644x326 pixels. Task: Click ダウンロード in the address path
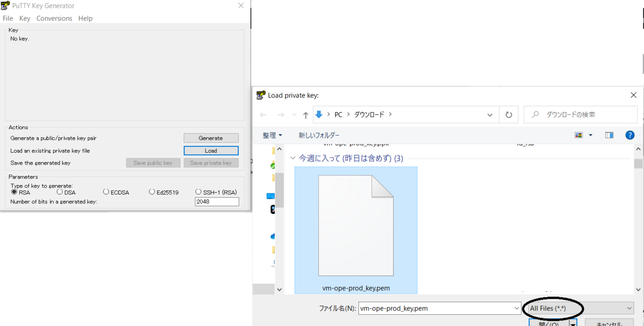pyautogui.click(x=369, y=114)
